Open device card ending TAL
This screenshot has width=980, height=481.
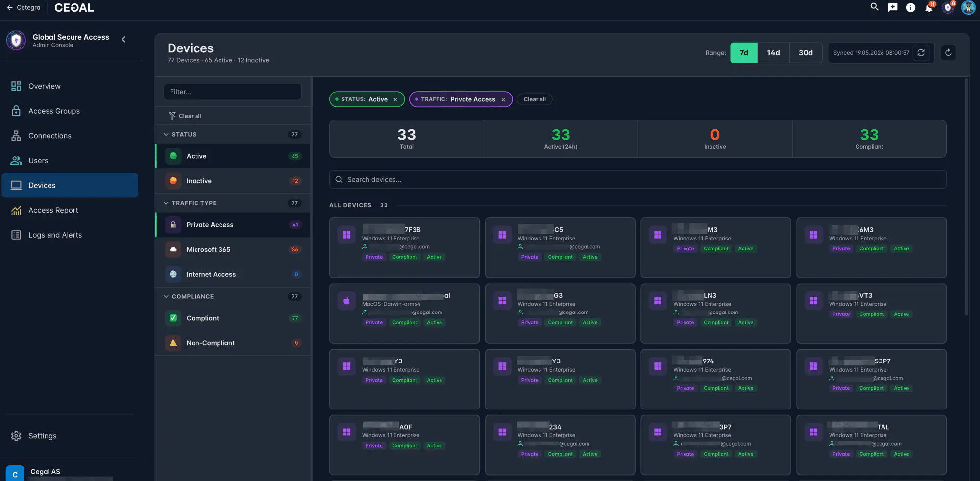tap(871, 445)
